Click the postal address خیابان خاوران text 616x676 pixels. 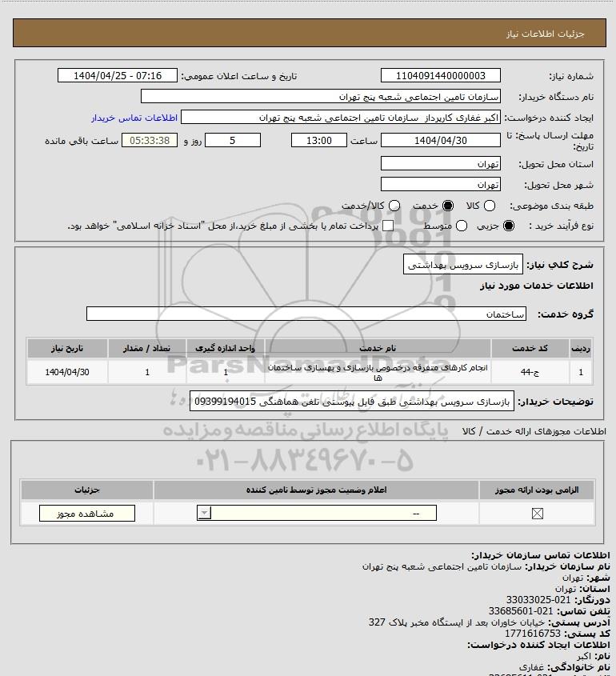(x=457, y=622)
